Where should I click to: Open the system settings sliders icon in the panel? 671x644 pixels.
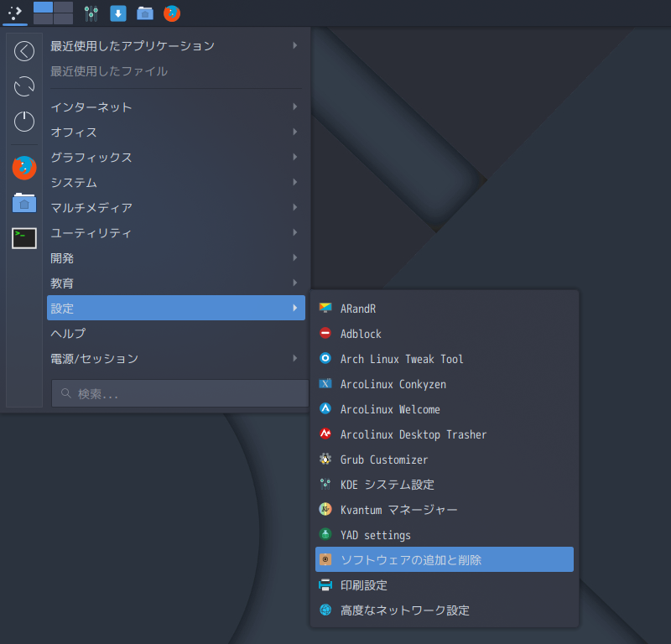[91, 13]
